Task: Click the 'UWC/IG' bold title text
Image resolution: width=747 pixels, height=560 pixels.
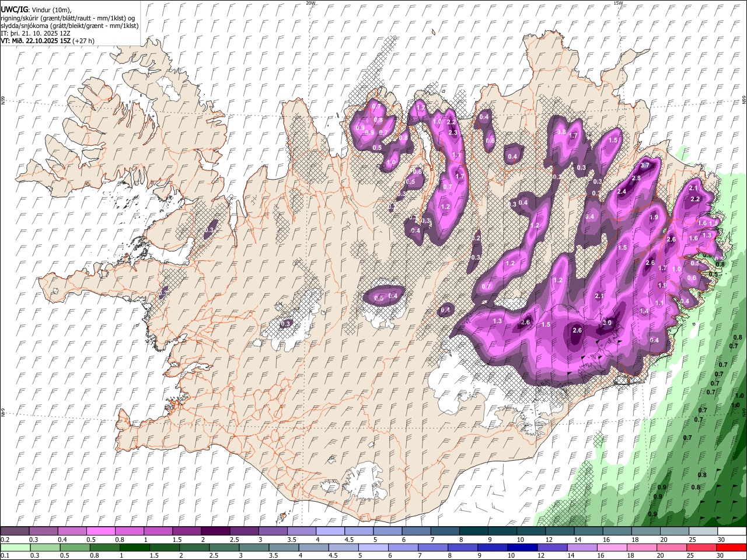Action: (x=14, y=9)
